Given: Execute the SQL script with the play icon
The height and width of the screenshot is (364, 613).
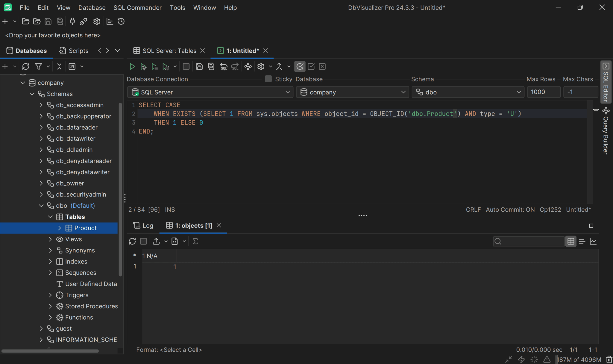Looking at the screenshot, I should pos(132,66).
